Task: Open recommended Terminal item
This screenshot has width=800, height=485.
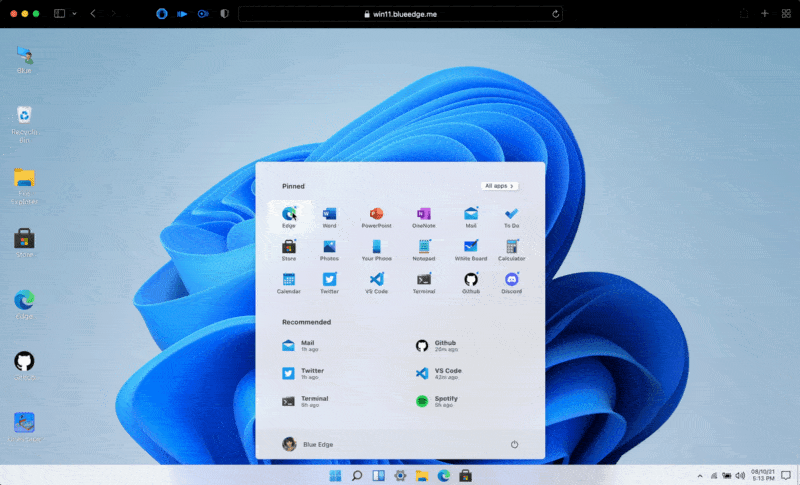Action: click(x=305, y=401)
